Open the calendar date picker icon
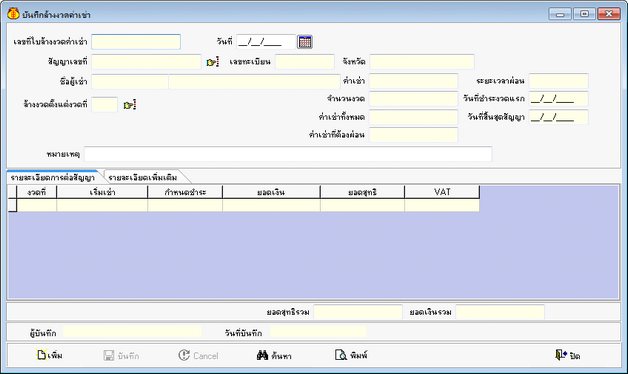The width and height of the screenshot is (628, 374). point(305,42)
